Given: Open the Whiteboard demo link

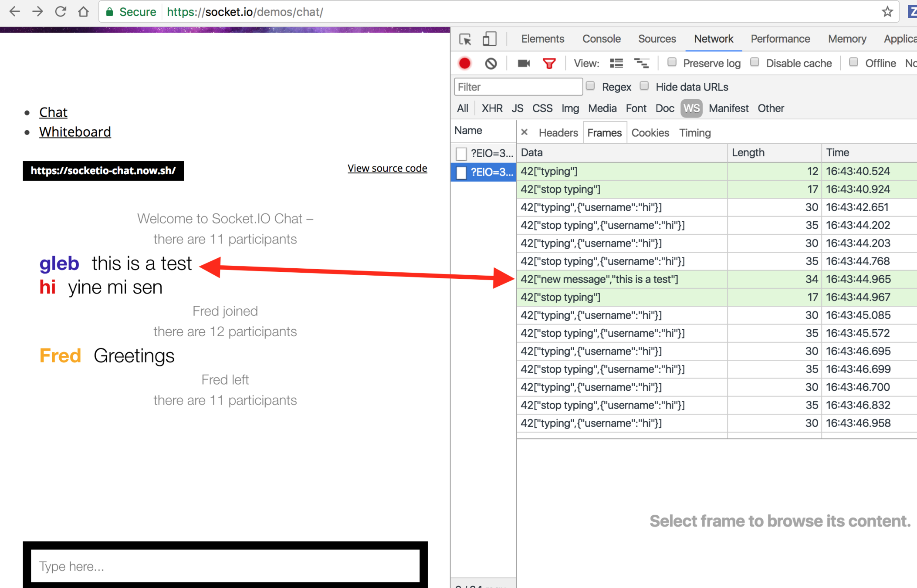Looking at the screenshot, I should tap(75, 132).
